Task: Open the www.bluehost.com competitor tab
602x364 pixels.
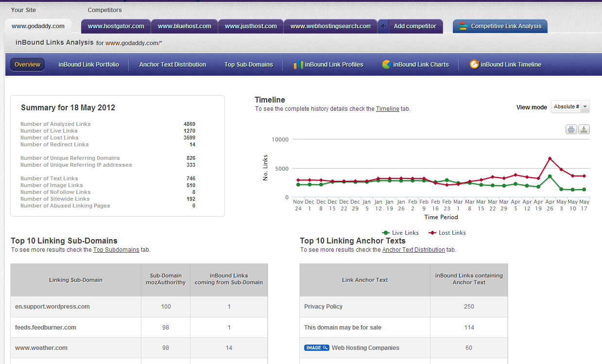Action: [185, 26]
